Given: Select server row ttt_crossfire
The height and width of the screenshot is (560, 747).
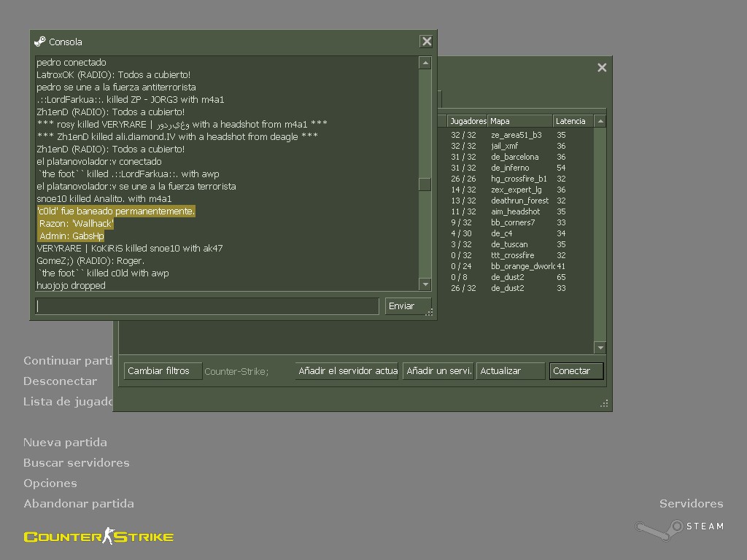Looking at the screenshot, I should (x=516, y=256).
